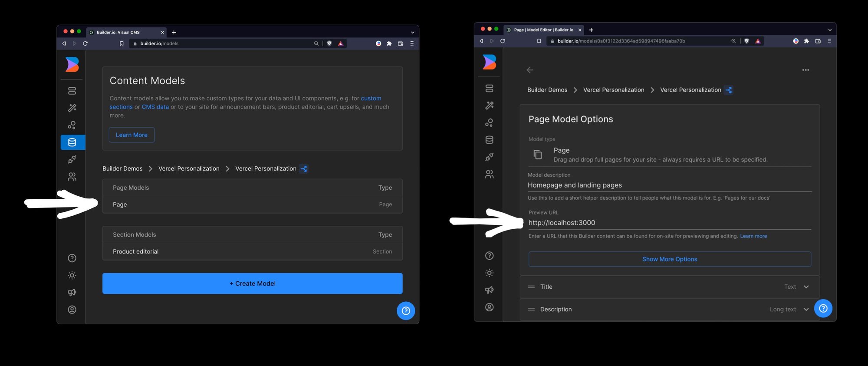Grab drag handle of Description field row
This screenshot has width=868, height=366.
[x=531, y=310]
